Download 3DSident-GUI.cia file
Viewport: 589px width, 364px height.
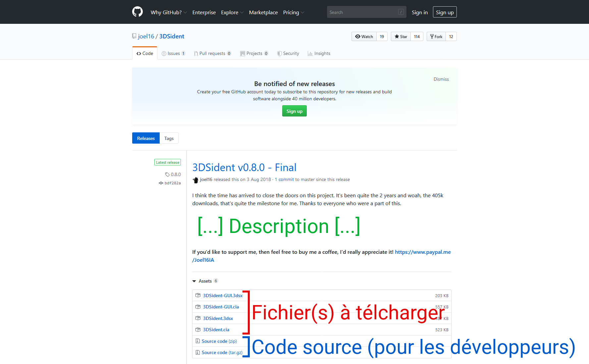coord(221,307)
